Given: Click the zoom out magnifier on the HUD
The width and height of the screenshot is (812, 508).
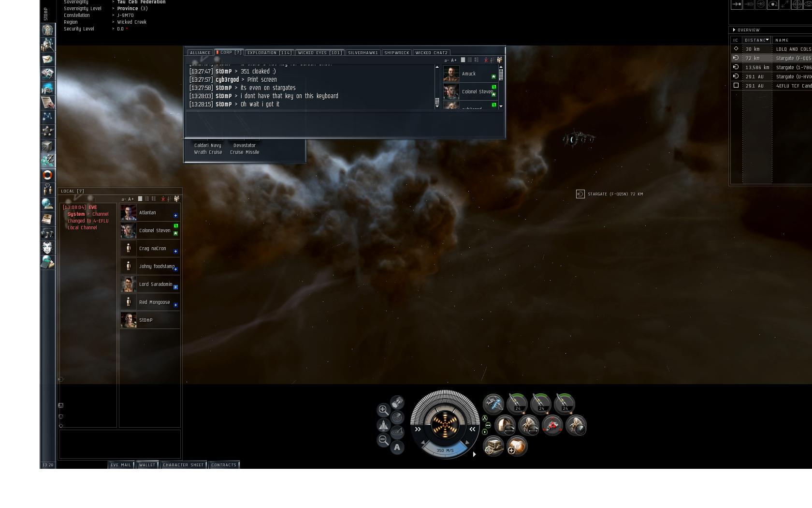Looking at the screenshot, I should pos(383,440).
